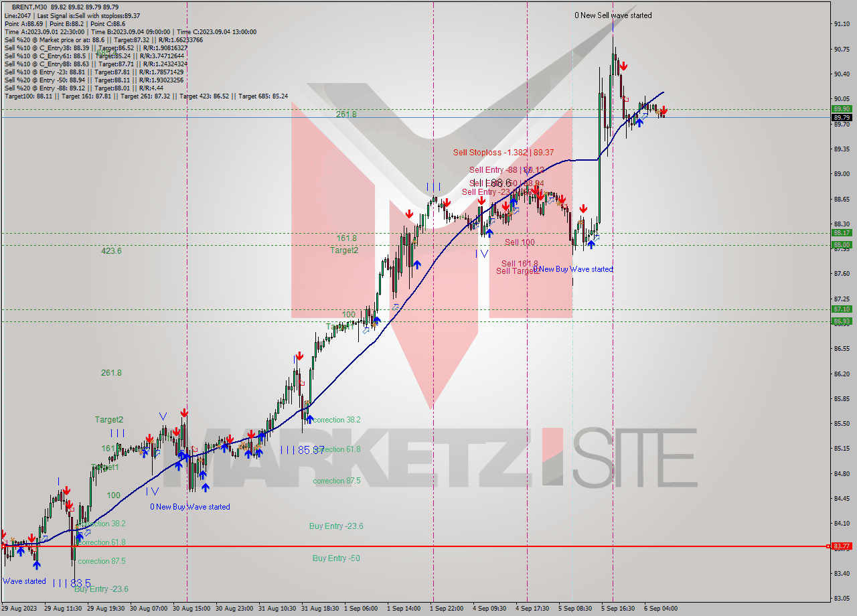Image resolution: width=857 pixels, height=616 pixels.
Task: Select 'Sell %20 @ Market price or at: 88.6' row
Action: pyautogui.click(x=104, y=40)
